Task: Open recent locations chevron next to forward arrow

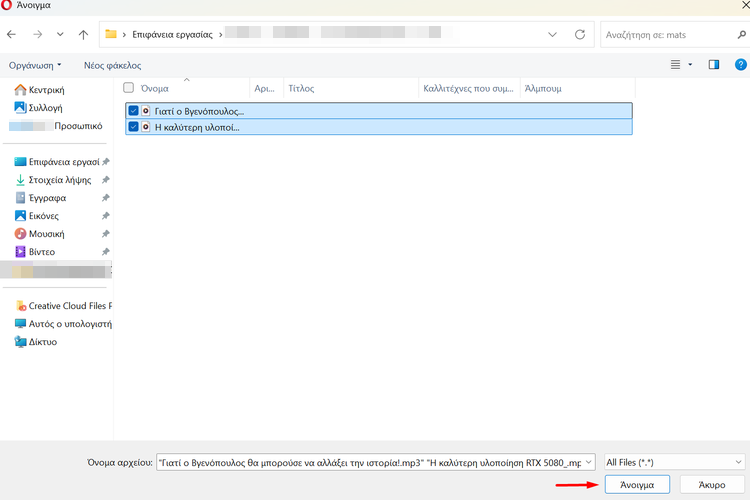Action: 60,34
